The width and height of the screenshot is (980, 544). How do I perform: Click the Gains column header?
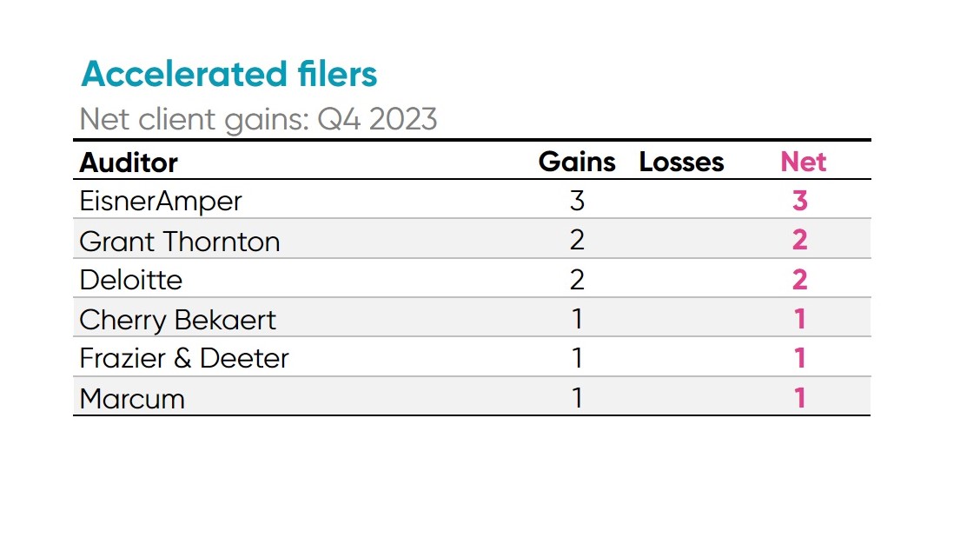coord(577,162)
